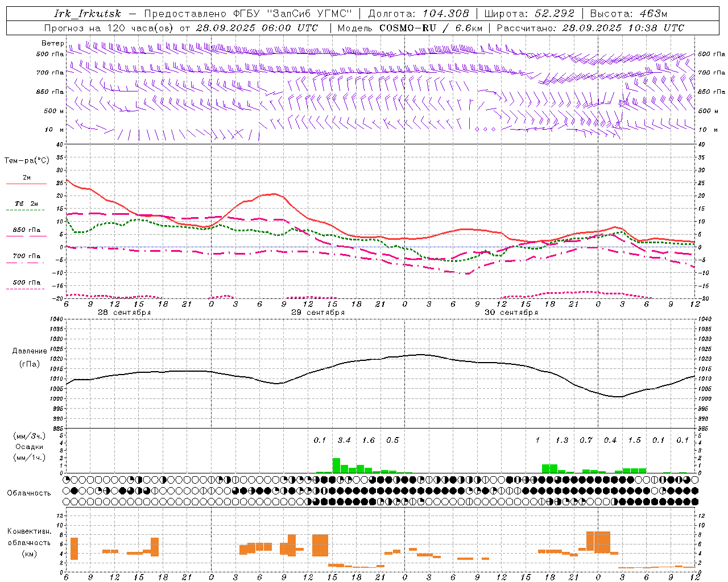Click the '(гПа)' unit under Давление
The height and width of the screenshot is (582, 728).
[30, 364]
